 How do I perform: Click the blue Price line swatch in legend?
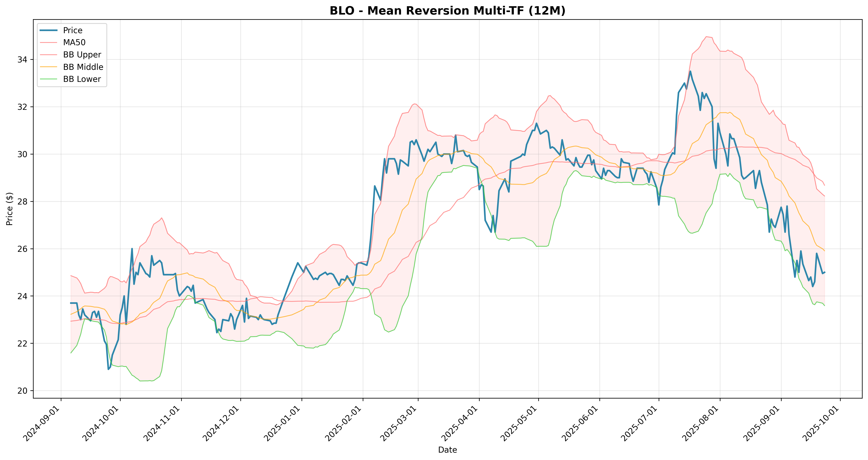(49, 30)
